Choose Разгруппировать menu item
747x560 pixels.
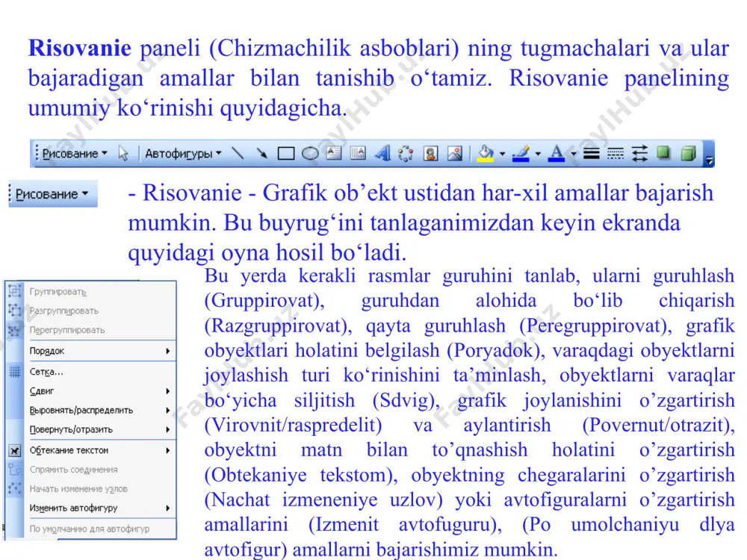coord(91,311)
